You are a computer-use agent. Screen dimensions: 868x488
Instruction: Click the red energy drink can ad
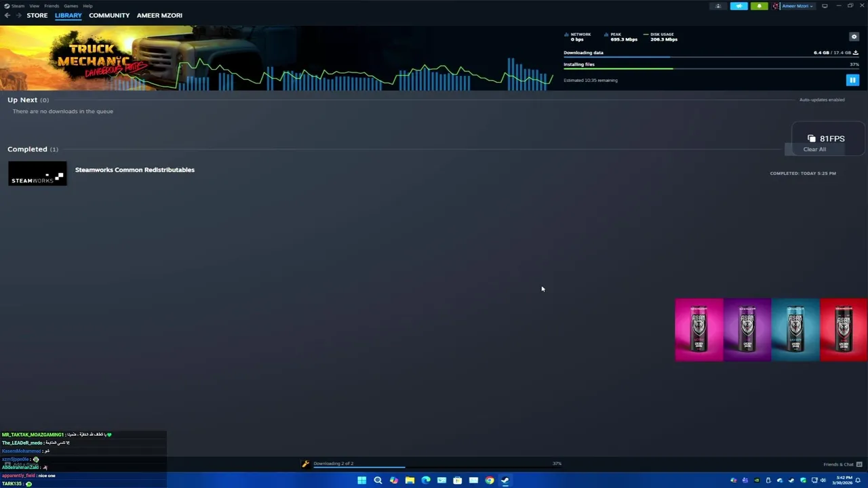coord(844,329)
